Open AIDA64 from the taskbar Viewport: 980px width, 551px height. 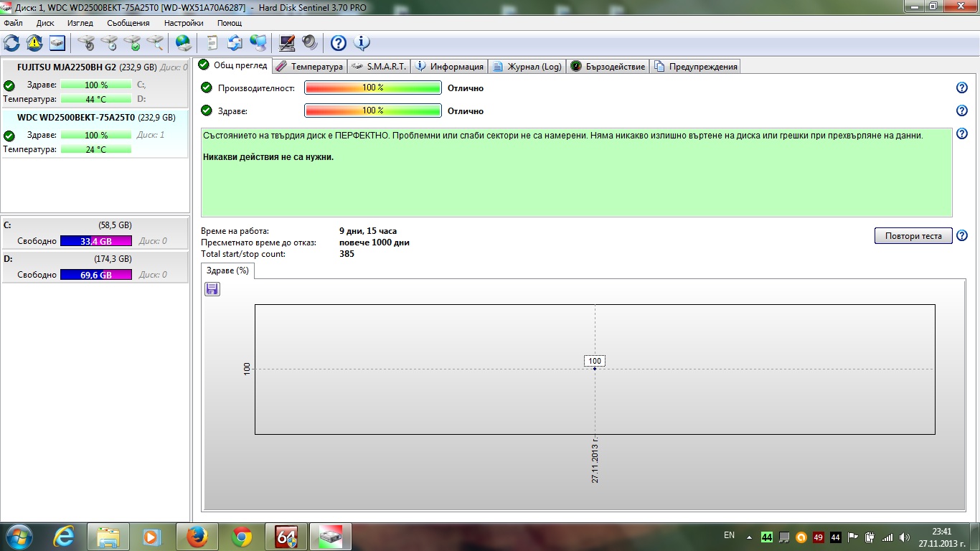[x=286, y=537]
